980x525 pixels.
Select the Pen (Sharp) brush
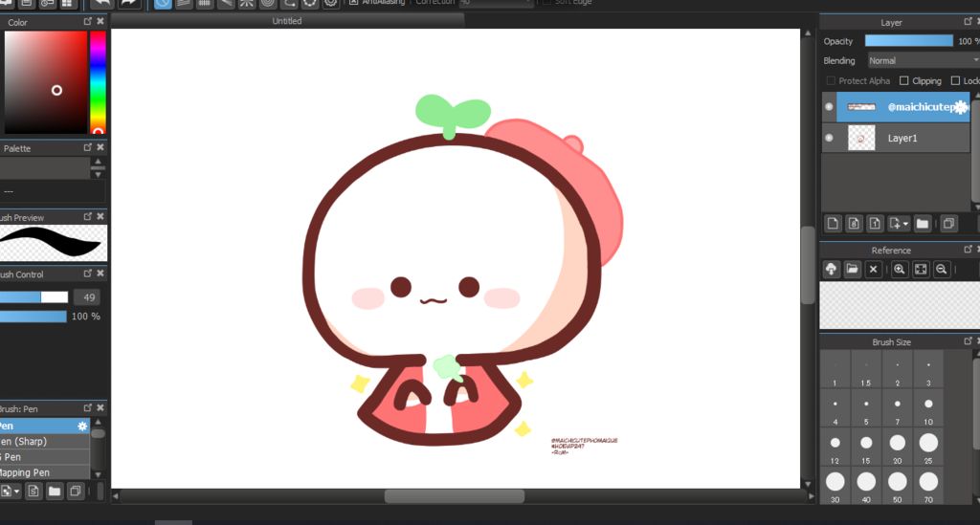[45, 442]
